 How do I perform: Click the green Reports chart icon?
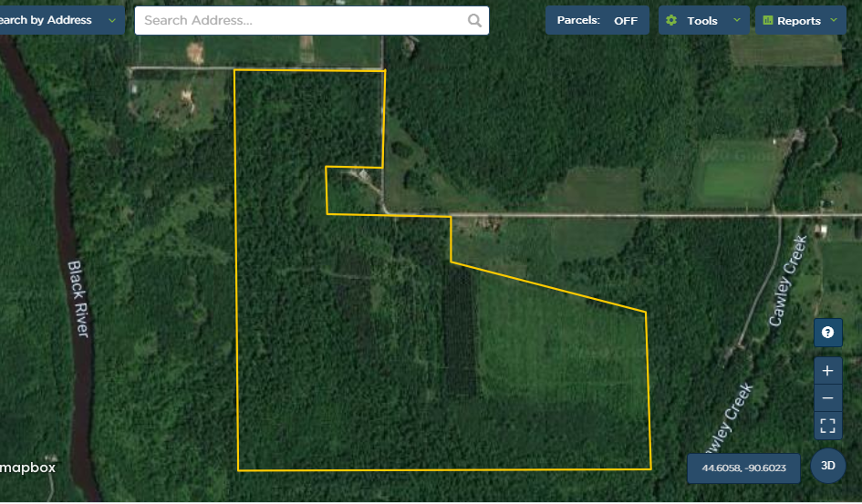point(767,20)
